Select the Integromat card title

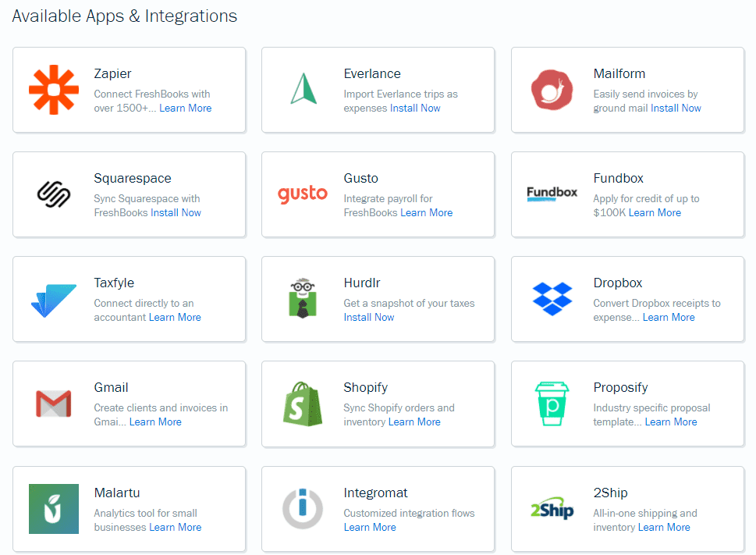coord(375,493)
